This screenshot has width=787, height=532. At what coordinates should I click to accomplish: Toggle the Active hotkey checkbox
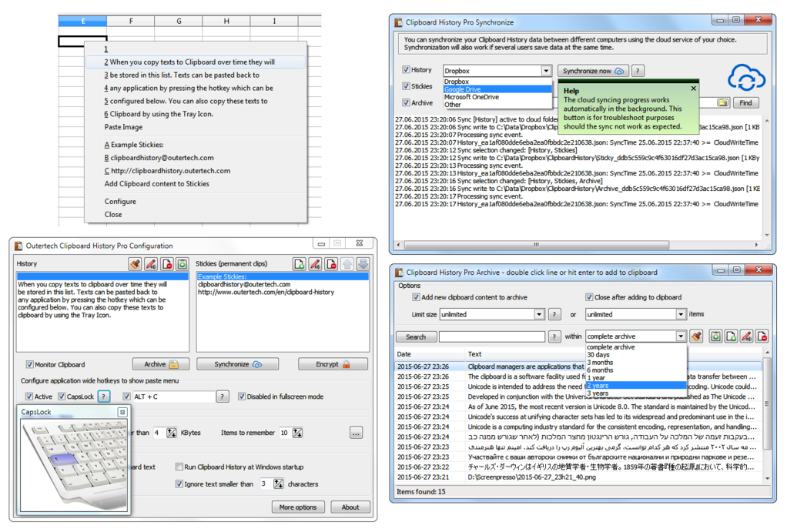pos(29,396)
